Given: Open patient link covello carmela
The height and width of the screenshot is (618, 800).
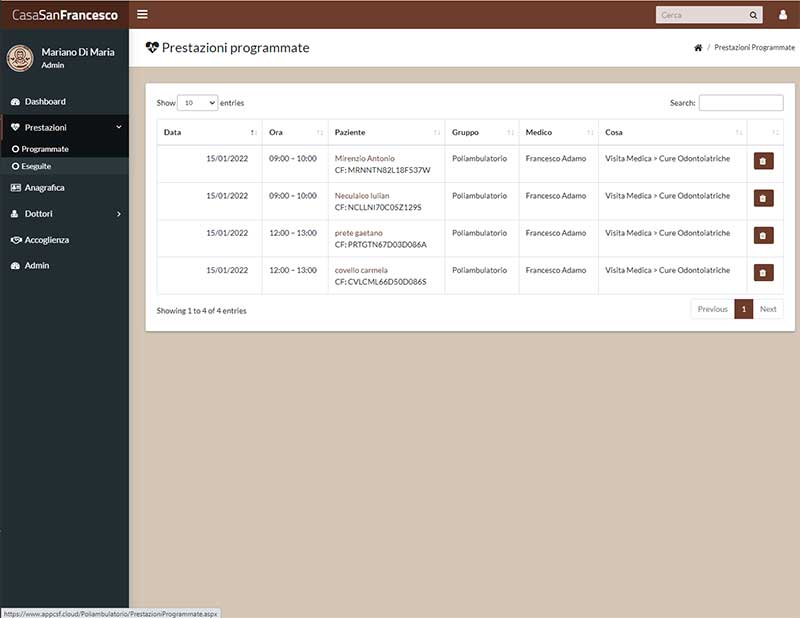Looking at the screenshot, I should 361,270.
